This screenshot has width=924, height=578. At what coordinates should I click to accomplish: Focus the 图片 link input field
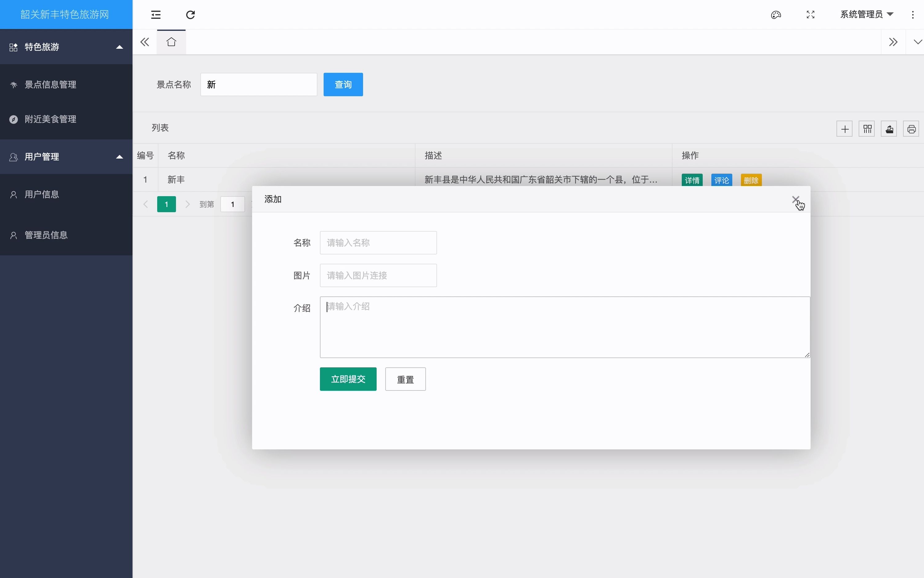tap(378, 276)
